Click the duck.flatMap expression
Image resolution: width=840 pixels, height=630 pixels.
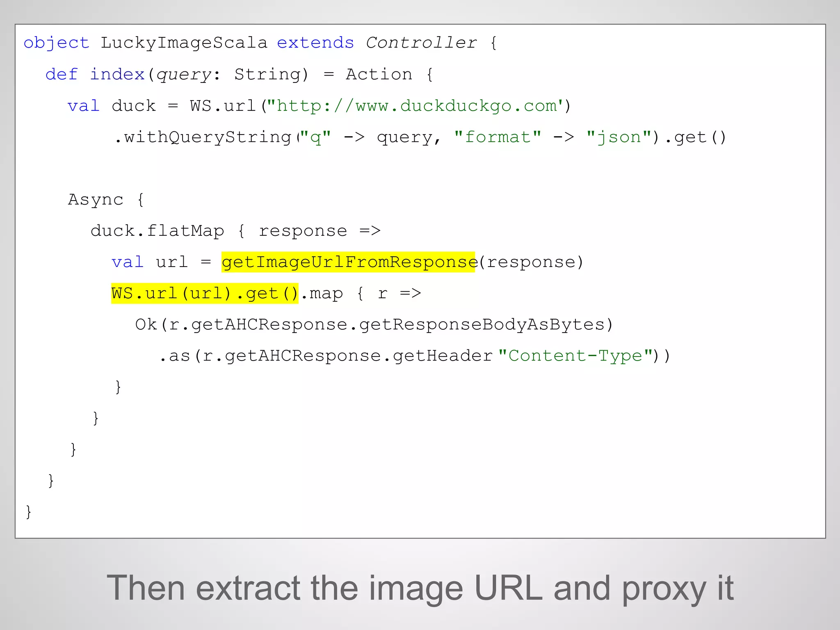(x=157, y=231)
